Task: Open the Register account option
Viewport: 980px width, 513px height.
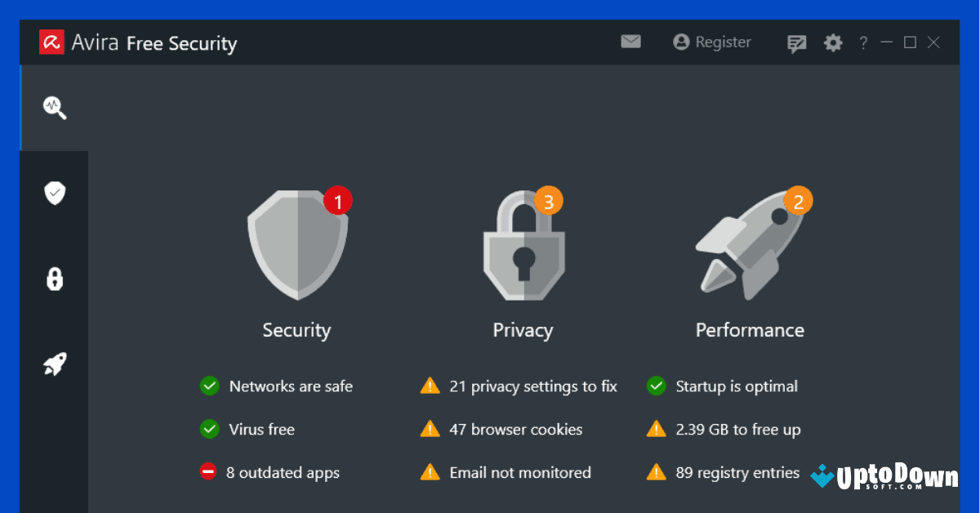Action: pyautogui.click(x=711, y=42)
